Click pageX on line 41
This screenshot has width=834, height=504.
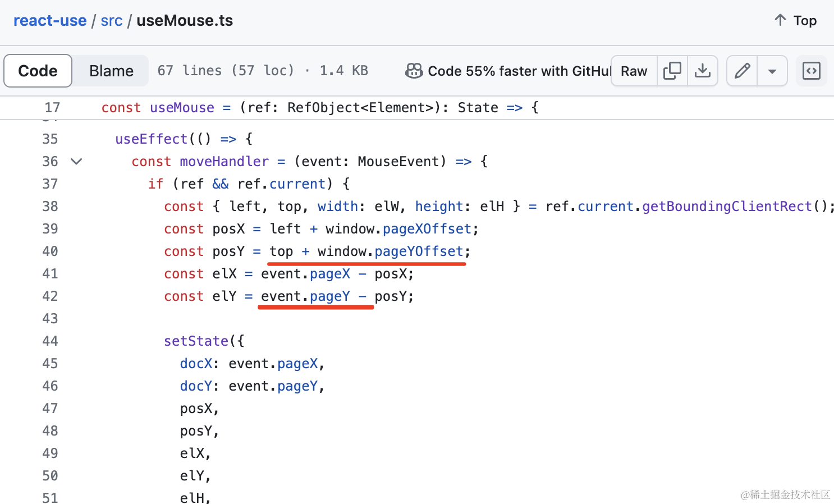[x=330, y=274]
